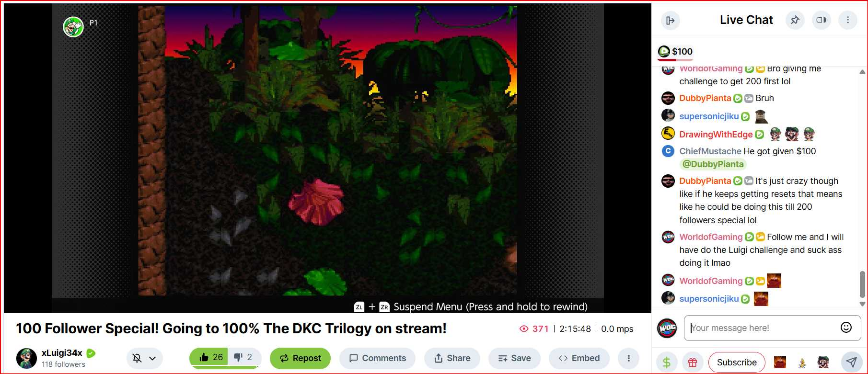The image size is (868, 374).
Task: Gift a subscription with gift icon
Action: (x=693, y=363)
